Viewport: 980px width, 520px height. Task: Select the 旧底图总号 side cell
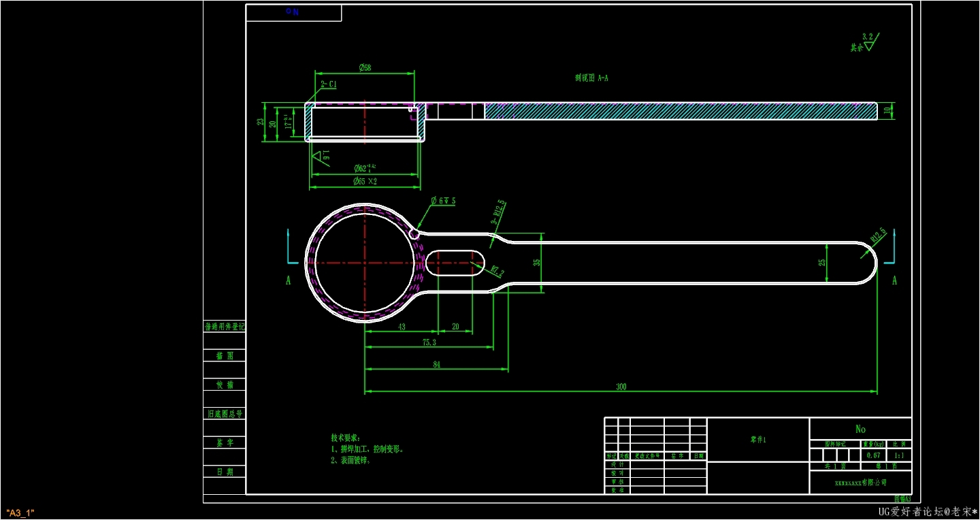point(225,413)
